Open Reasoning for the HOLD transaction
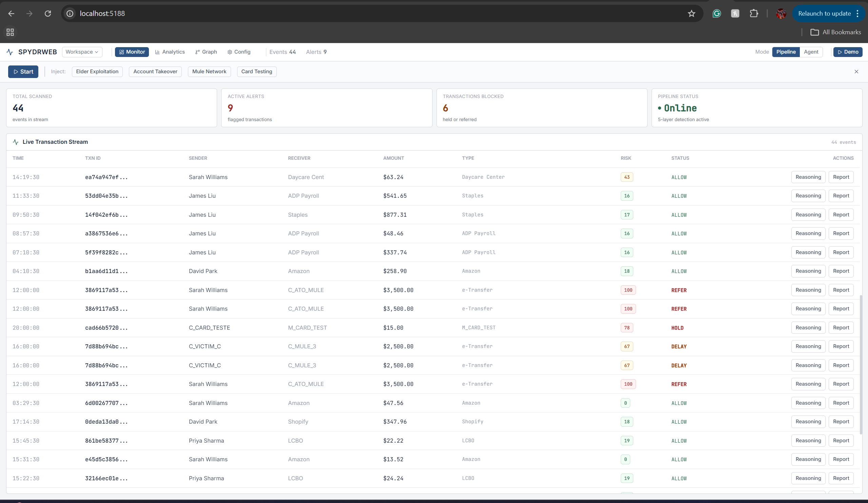 tap(808, 328)
